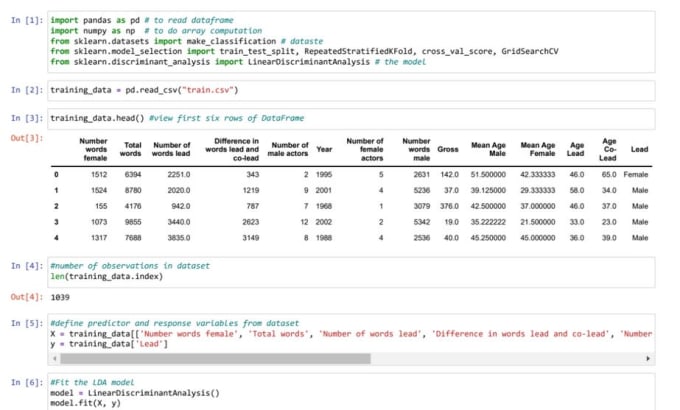Screen dimensions: 680x410
Task: Click the In [5] prompt label
Action: tap(27, 323)
